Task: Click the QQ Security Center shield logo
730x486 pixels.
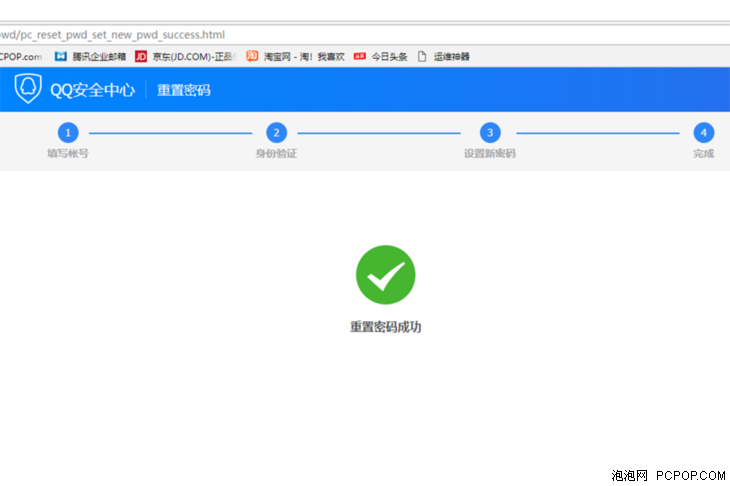Action: [27, 89]
